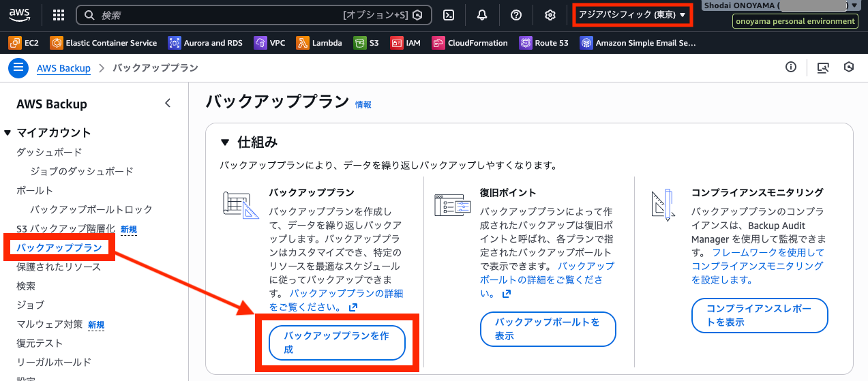This screenshot has height=381, width=868.
Task: Open the VPC shortcut
Action: click(269, 43)
